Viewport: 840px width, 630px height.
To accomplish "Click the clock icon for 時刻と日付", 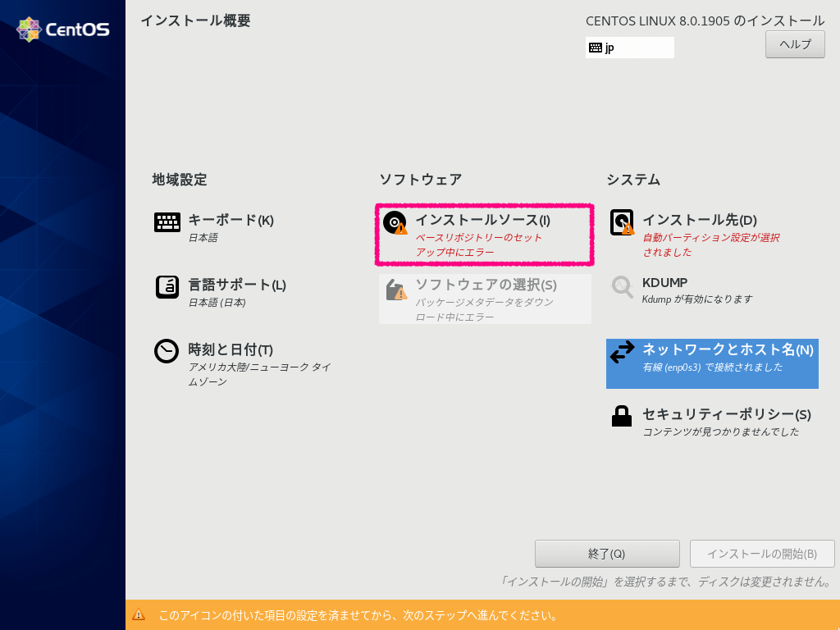I will coord(167,351).
